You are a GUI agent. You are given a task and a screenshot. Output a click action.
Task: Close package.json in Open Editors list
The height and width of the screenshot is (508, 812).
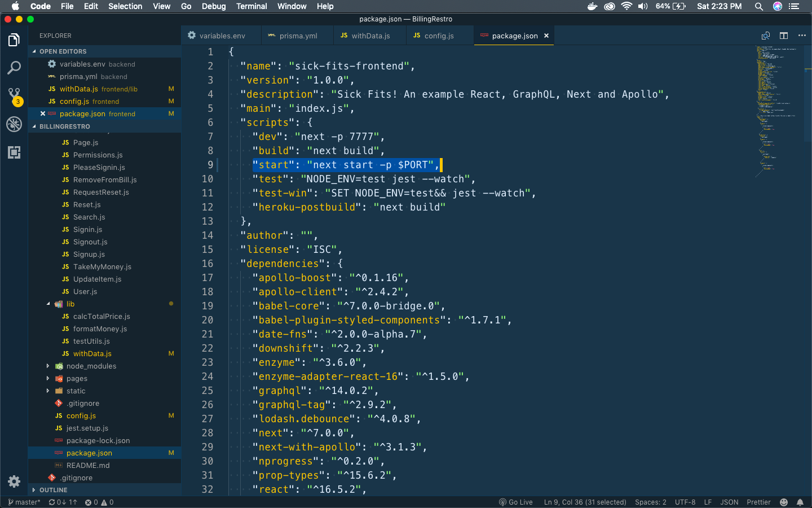tap(43, 113)
